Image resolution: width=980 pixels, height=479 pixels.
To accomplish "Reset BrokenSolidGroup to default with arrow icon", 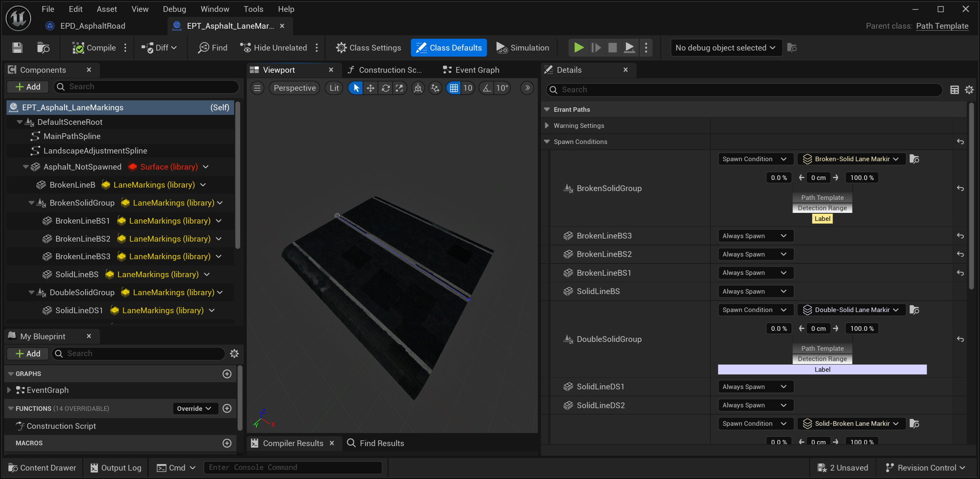I will tap(960, 188).
